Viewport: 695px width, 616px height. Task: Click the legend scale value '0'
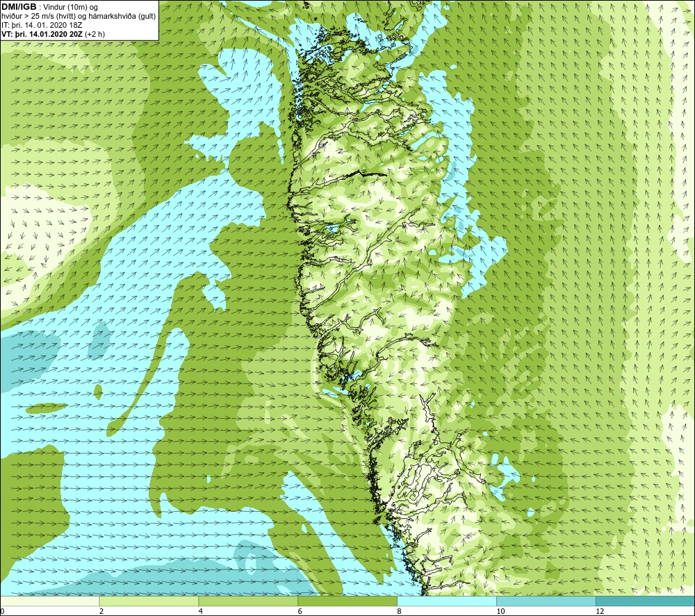[2, 611]
